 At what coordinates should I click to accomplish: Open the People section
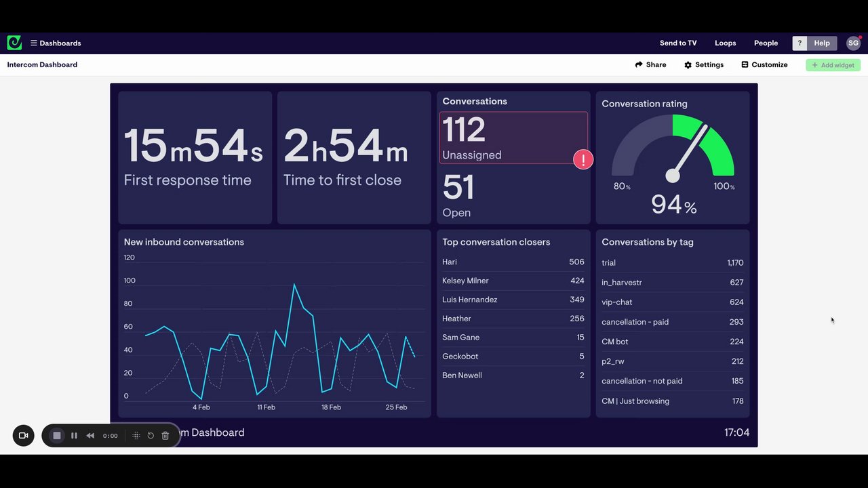tap(766, 43)
